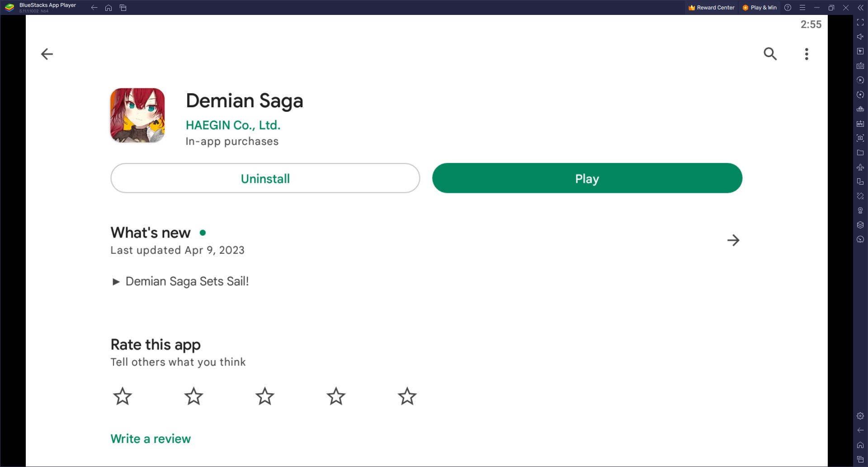Click the 'Rate this app' heading
This screenshot has height=467, width=868.
[x=156, y=345]
